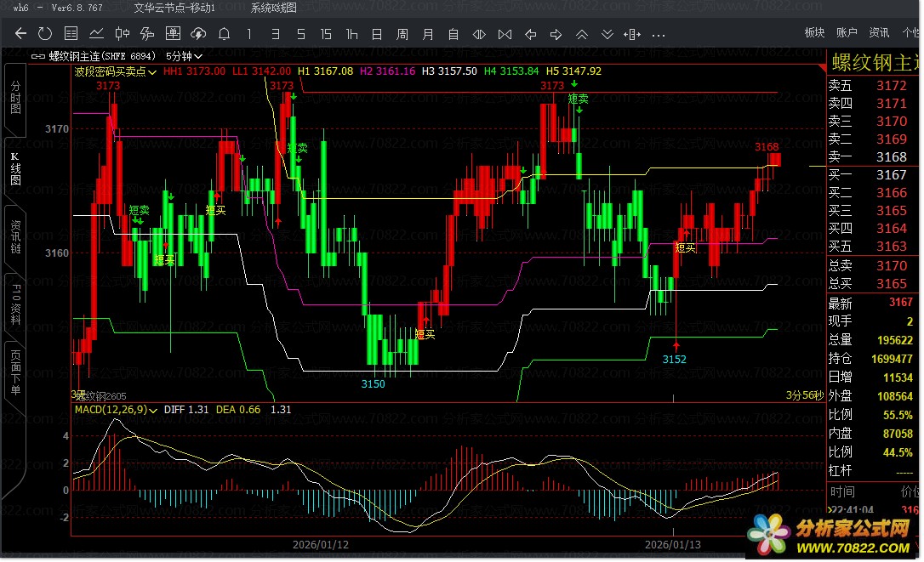Select the candlestick chart icon
This screenshot has height=562, width=924.
[123, 34]
